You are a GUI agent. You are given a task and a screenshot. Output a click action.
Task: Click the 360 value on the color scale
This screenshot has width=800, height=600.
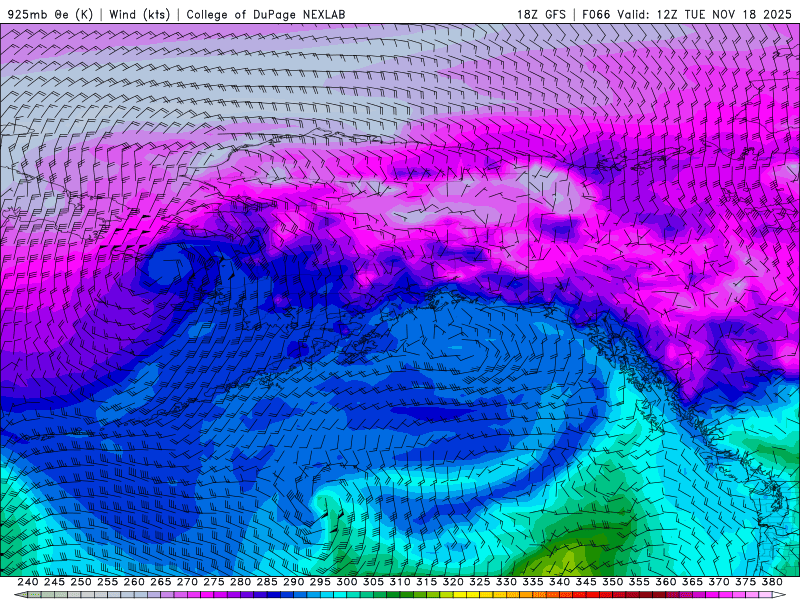pos(666,582)
